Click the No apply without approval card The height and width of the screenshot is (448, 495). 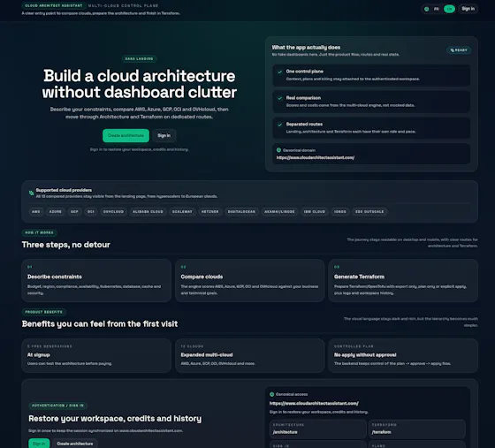[x=403, y=355]
